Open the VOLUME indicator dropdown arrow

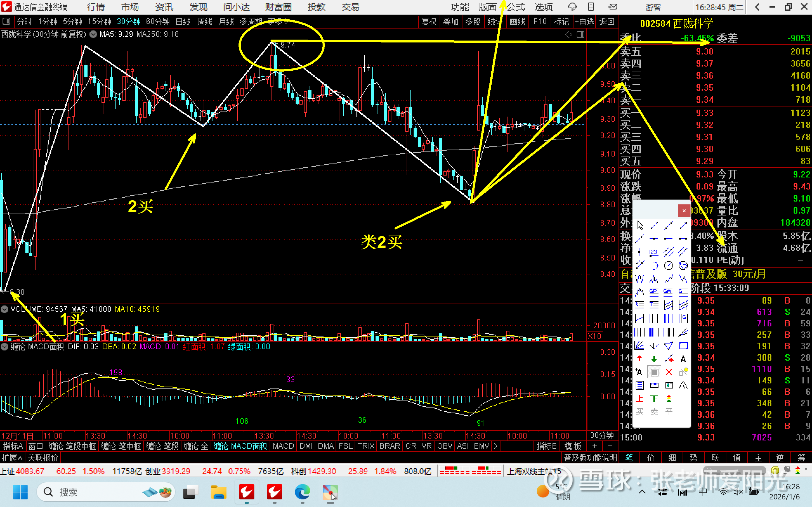click(4, 309)
